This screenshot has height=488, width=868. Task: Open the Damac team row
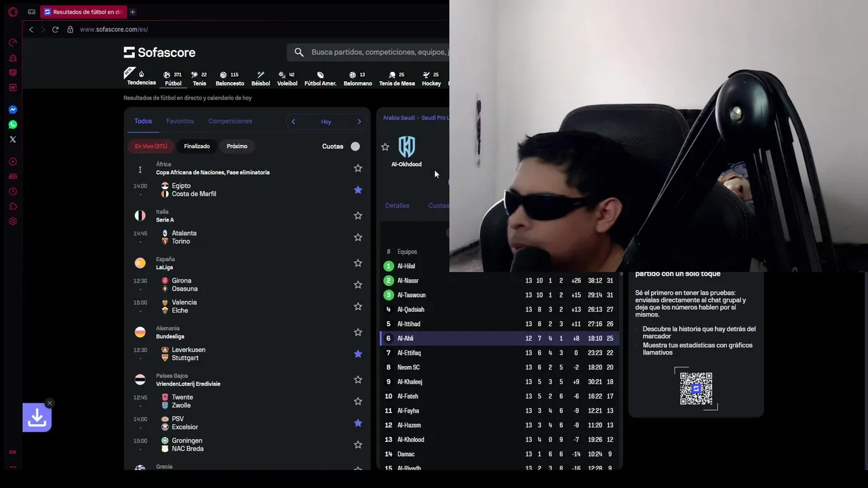click(500, 454)
